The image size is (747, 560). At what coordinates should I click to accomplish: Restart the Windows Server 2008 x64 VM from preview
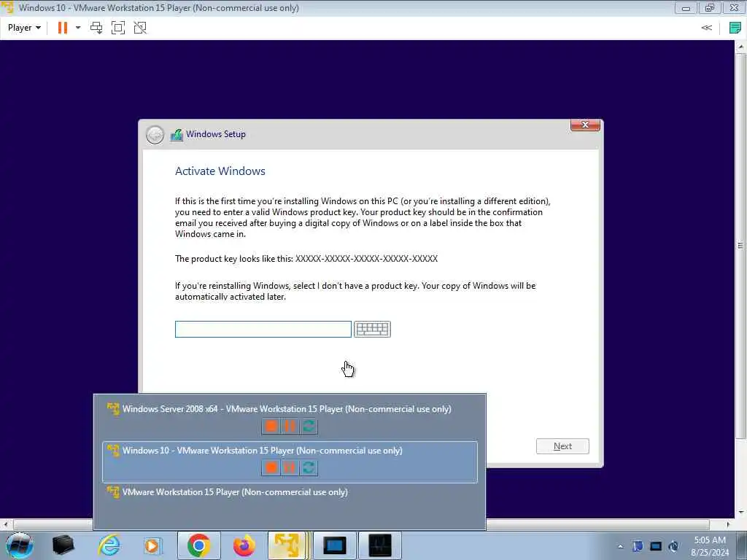point(309,426)
